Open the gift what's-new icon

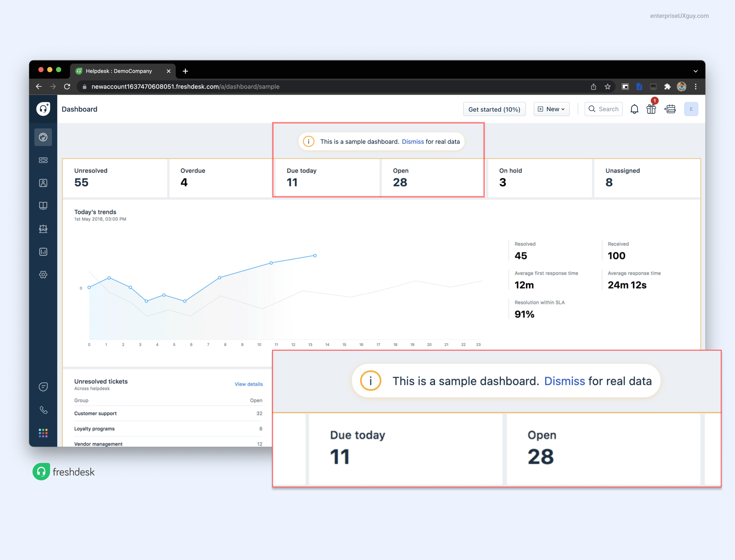tap(651, 109)
